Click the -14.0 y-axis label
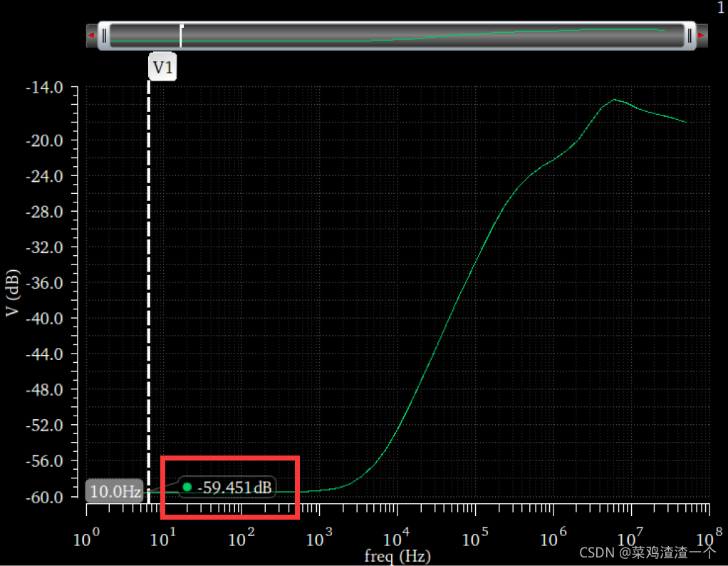 tap(45, 88)
